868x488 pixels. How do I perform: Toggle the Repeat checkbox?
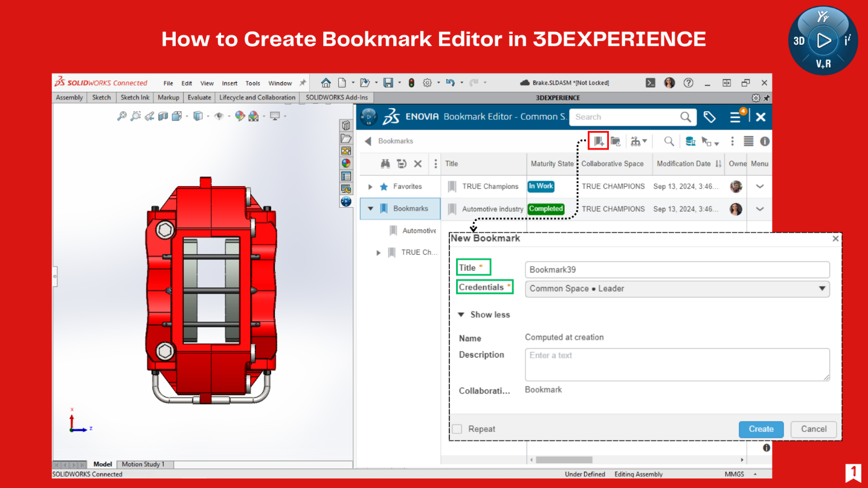pyautogui.click(x=457, y=429)
